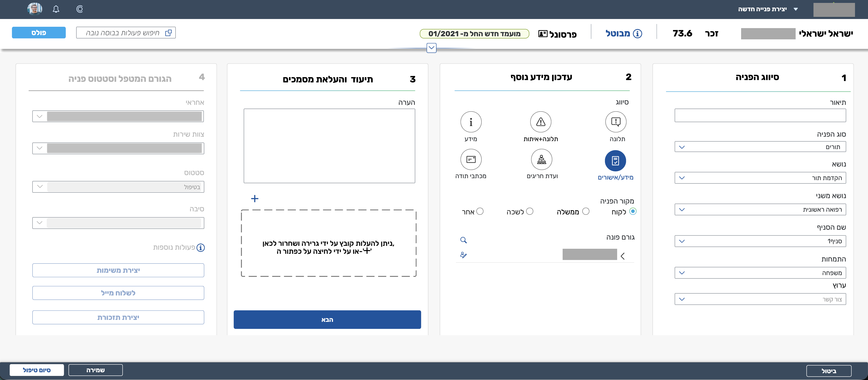The image size is (868, 380).
Task: Select the תלונה+איתות warning triangle icon
Action: [541, 122]
